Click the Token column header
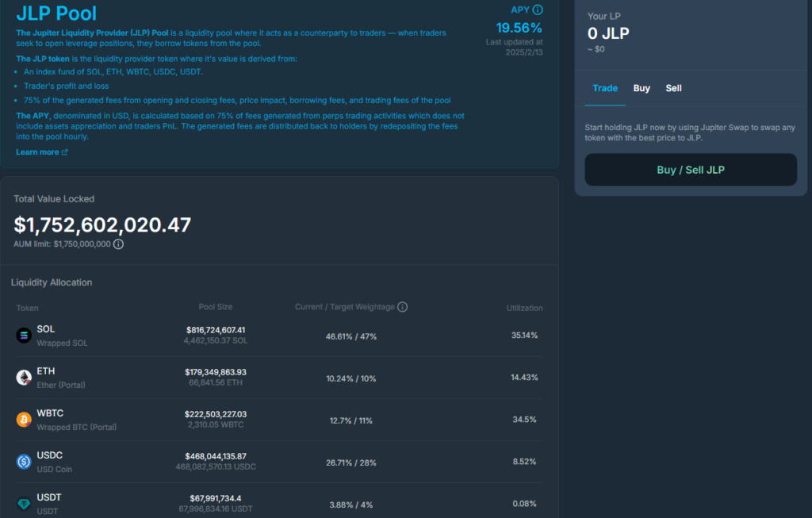 (27, 308)
